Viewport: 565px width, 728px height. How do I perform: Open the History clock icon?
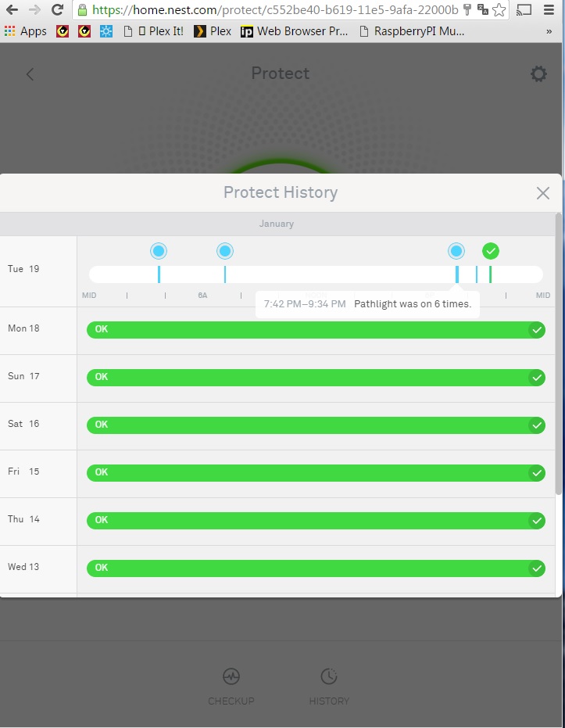[x=329, y=676]
